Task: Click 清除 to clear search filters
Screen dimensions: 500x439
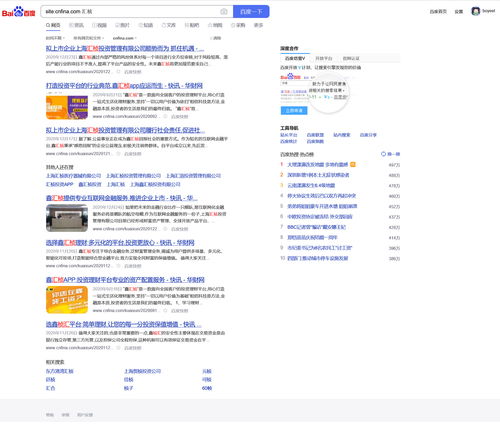Action: click(x=216, y=38)
